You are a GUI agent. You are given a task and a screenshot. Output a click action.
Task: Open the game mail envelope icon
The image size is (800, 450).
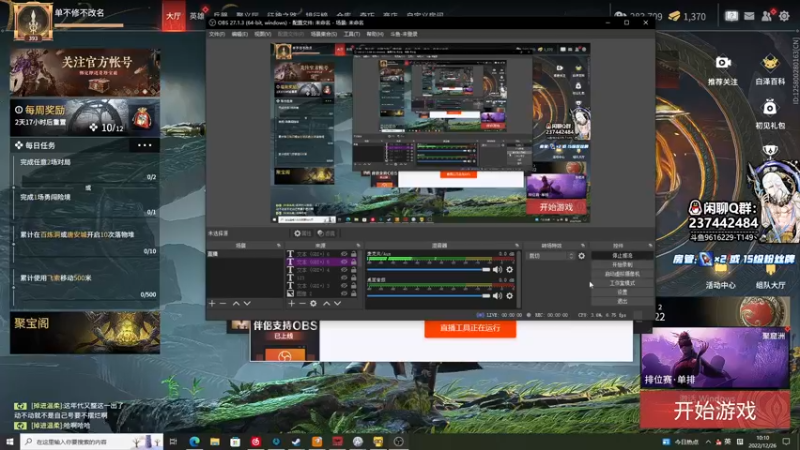click(749, 16)
